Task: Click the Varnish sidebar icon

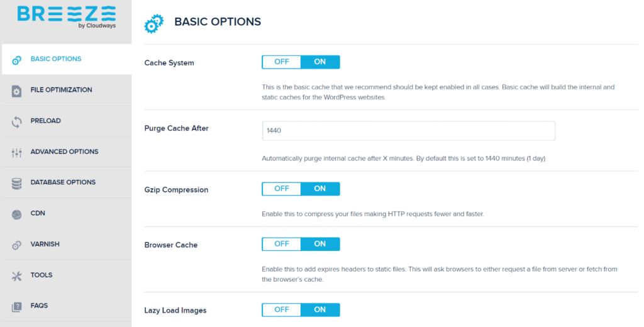Action: tap(17, 245)
